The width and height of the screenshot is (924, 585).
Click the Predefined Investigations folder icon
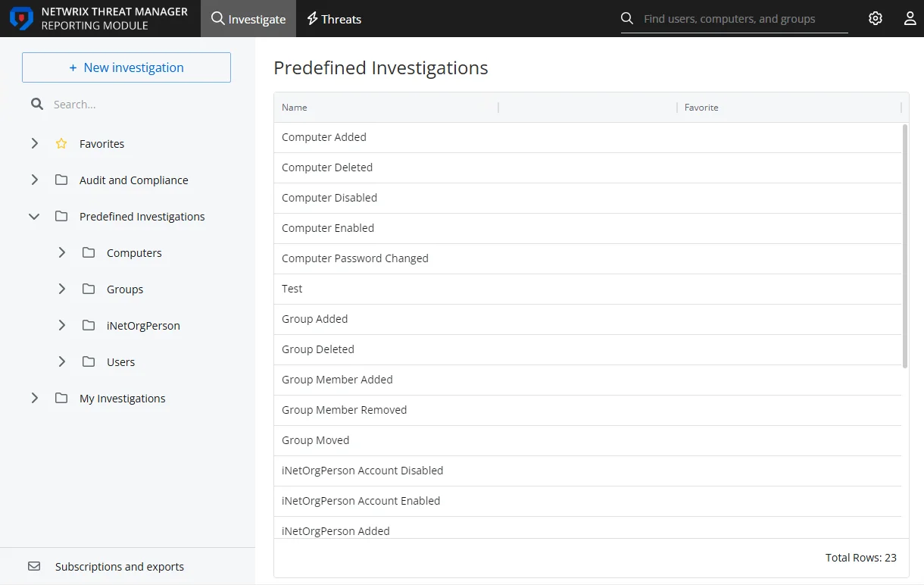pyautogui.click(x=61, y=216)
